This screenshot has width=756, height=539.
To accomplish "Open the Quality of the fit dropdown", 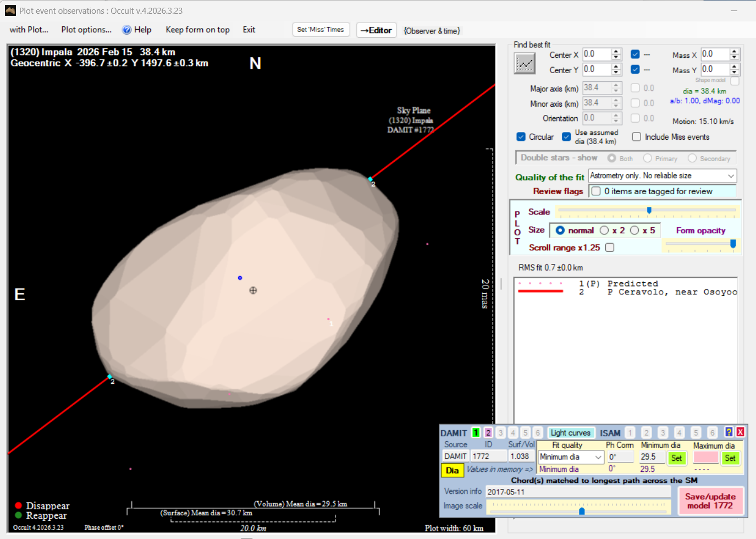I will [x=731, y=176].
